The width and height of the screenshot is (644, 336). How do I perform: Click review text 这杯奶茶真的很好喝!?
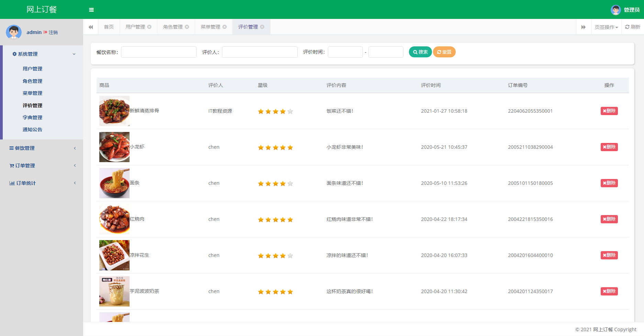[349, 291]
